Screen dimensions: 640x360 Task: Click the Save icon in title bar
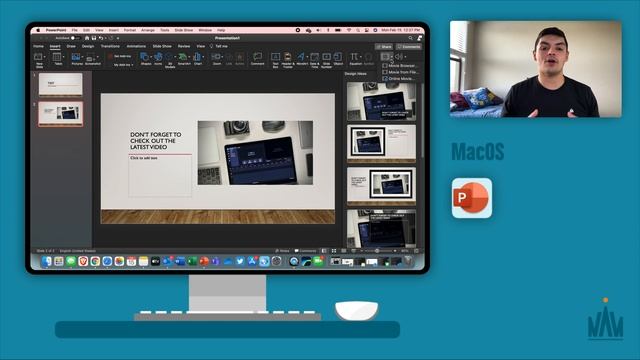pos(94,38)
